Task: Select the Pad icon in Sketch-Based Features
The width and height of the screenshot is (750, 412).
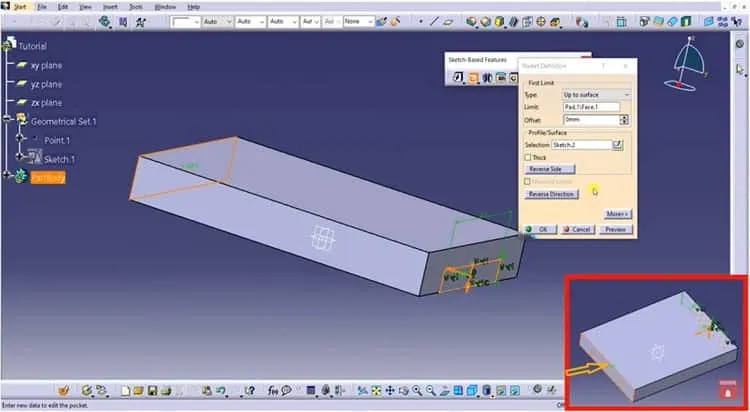Action: (458, 78)
